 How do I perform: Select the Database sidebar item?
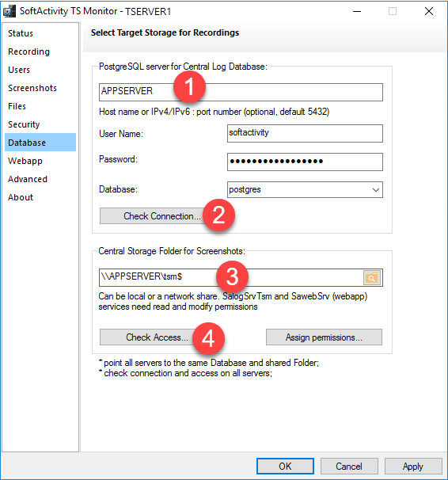[x=40, y=143]
